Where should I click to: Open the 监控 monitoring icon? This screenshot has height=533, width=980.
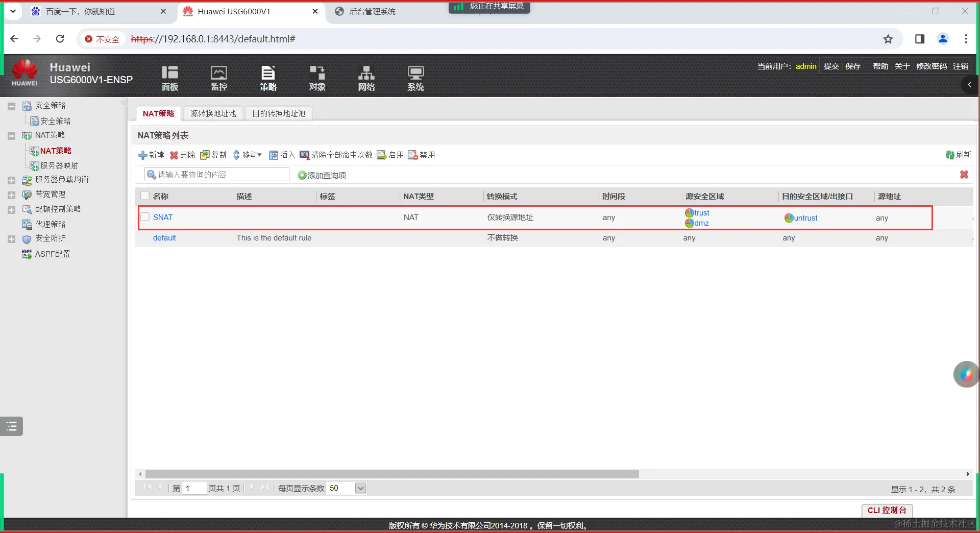coord(219,78)
